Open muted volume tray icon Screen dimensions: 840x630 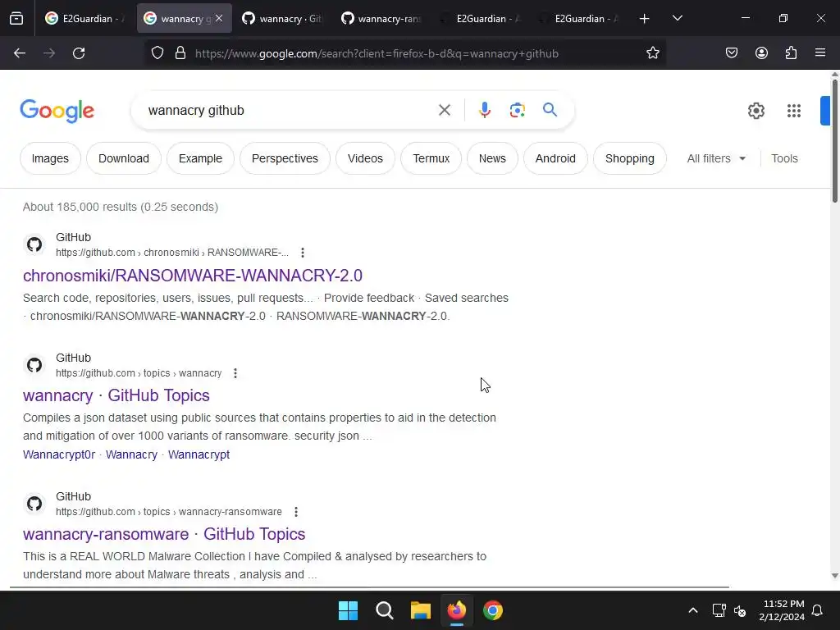tap(740, 610)
